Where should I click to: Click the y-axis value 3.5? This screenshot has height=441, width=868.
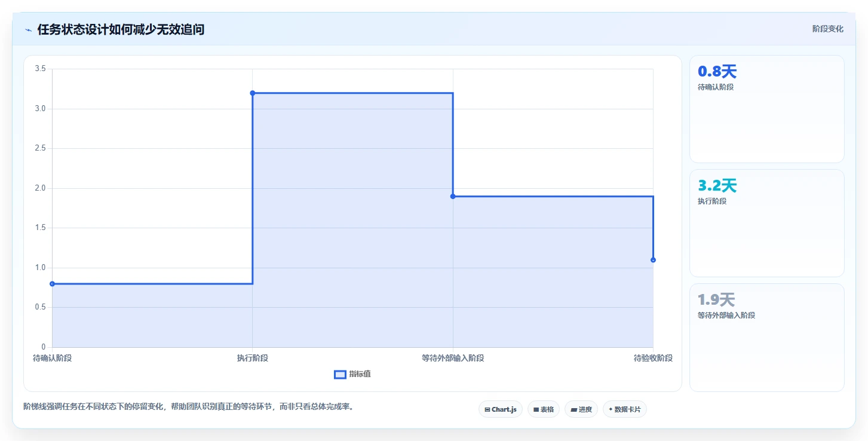point(41,69)
